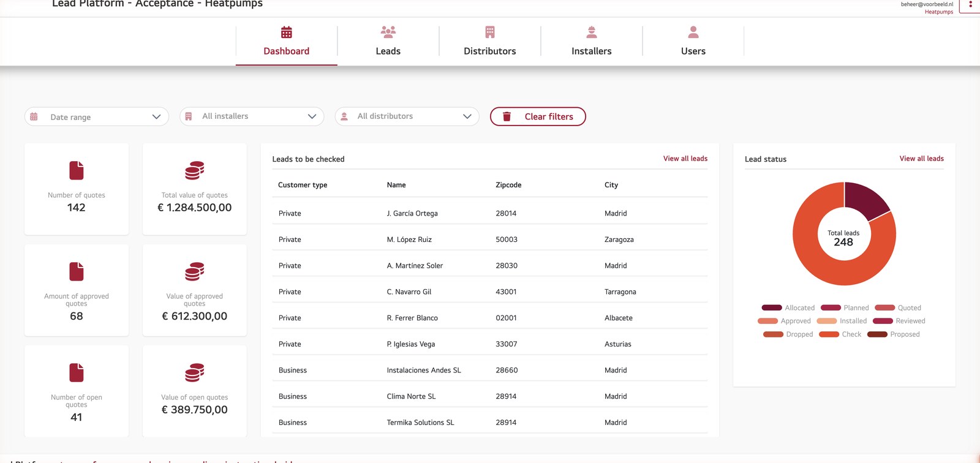The width and height of the screenshot is (980, 463).
Task: Click the Dashboard calendar icon
Action: pyautogui.click(x=286, y=32)
